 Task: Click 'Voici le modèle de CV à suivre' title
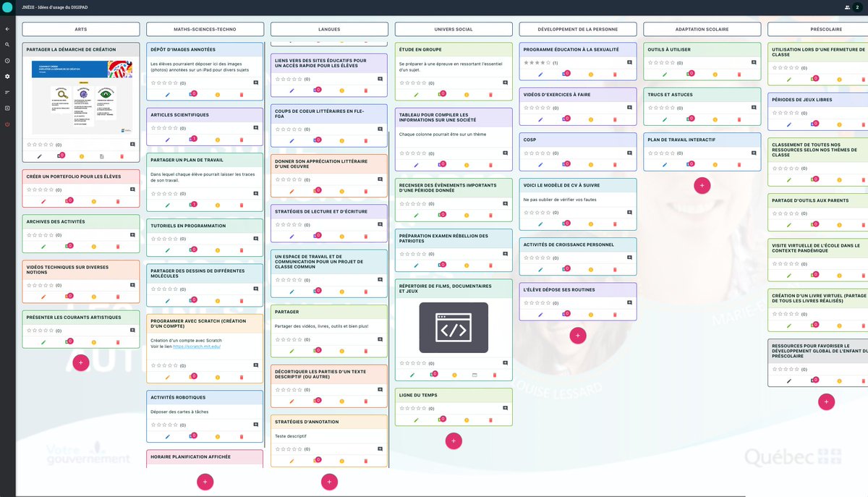pyautogui.click(x=561, y=185)
